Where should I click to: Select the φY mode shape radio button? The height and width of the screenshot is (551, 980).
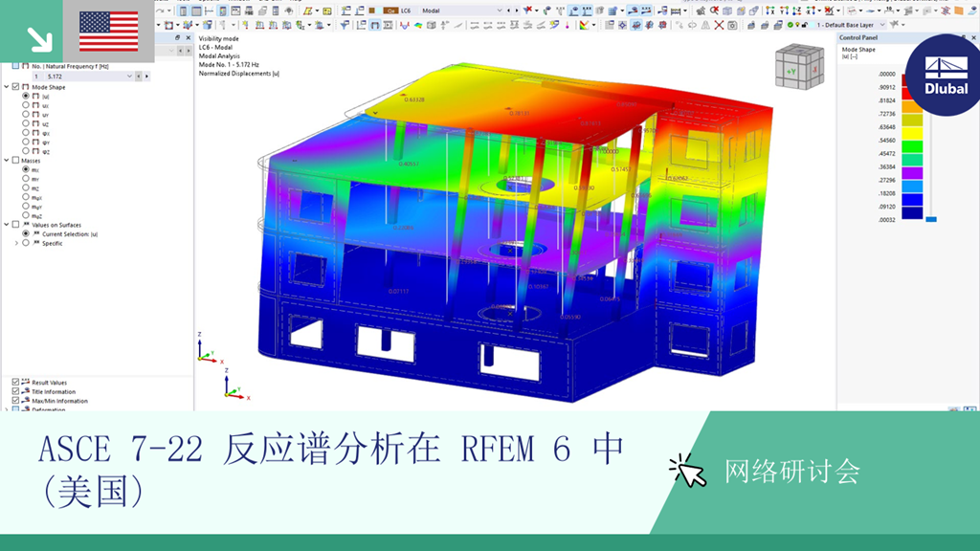pyautogui.click(x=26, y=142)
